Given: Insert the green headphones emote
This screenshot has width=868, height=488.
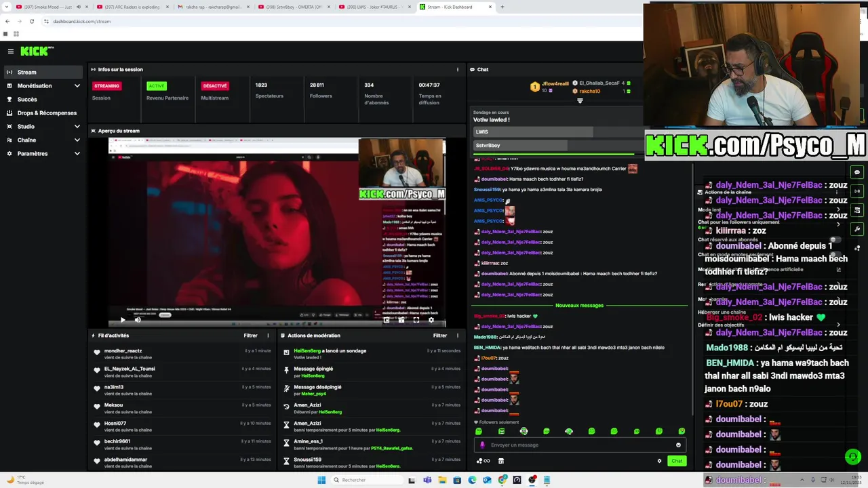Looking at the screenshot, I should [x=569, y=431].
